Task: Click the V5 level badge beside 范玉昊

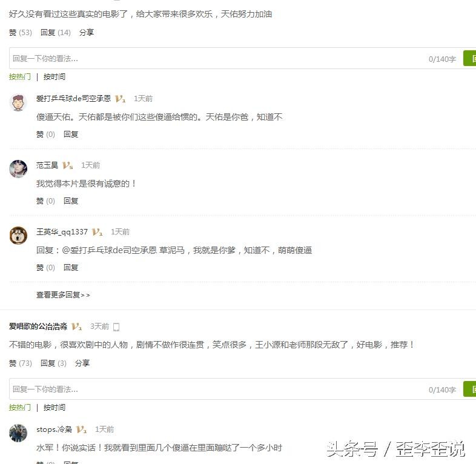Action: tap(67, 165)
